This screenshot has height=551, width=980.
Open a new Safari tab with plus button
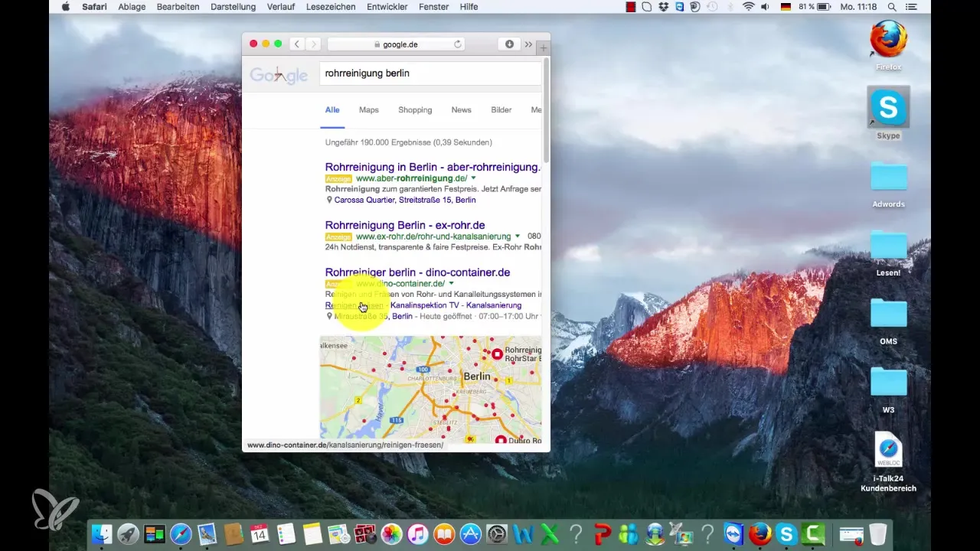click(543, 48)
